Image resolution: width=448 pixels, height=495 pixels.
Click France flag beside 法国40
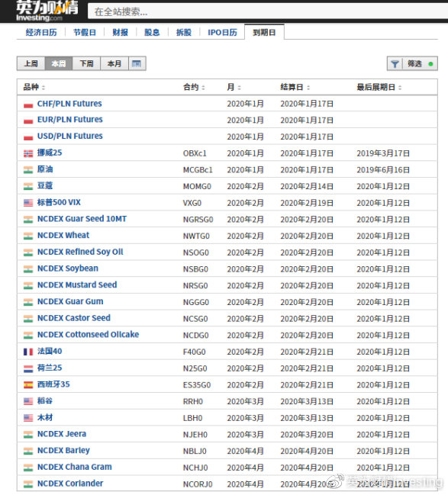point(28,352)
